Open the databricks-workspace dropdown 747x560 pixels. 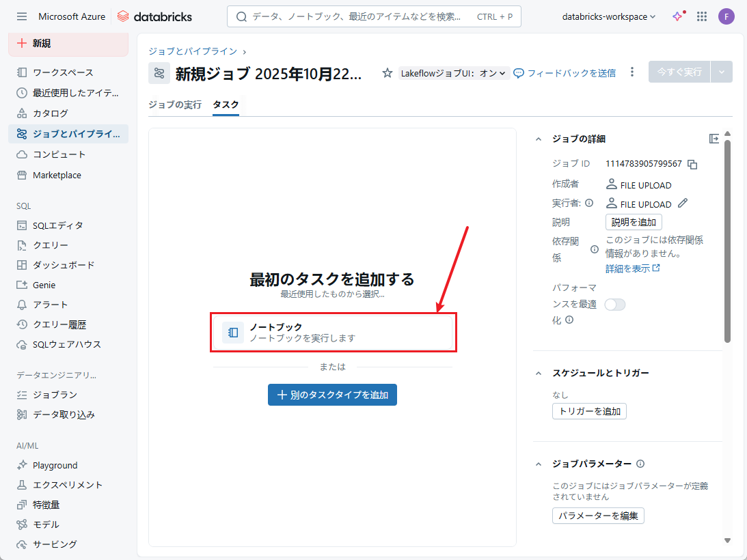[x=608, y=16]
